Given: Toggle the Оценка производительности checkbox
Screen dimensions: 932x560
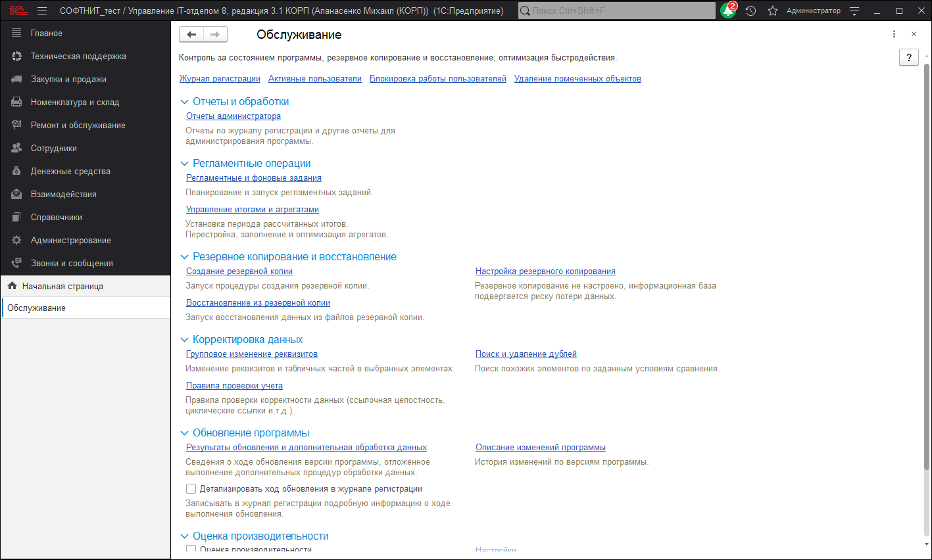Looking at the screenshot, I should (x=191, y=549).
